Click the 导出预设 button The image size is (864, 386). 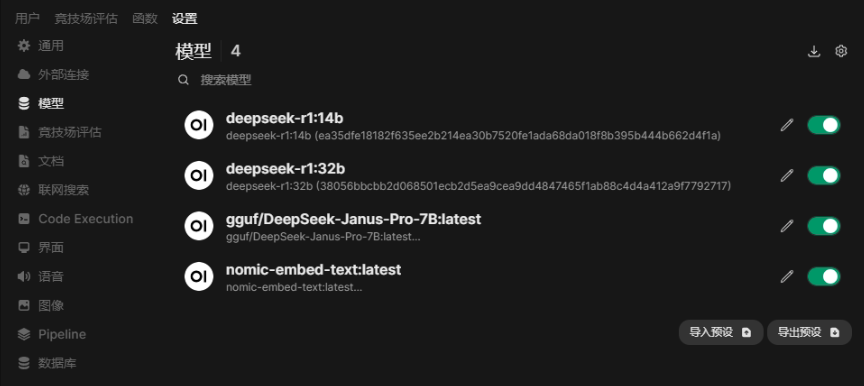pyautogui.click(x=809, y=333)
